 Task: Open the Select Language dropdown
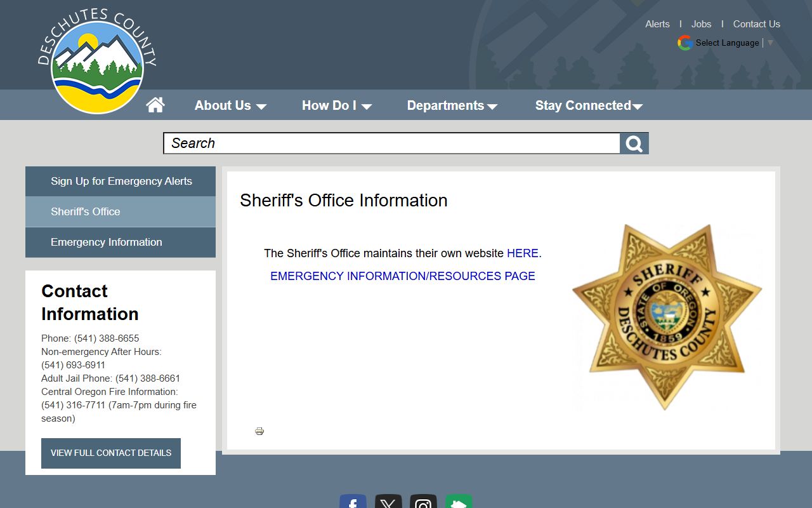click(735, 43)
